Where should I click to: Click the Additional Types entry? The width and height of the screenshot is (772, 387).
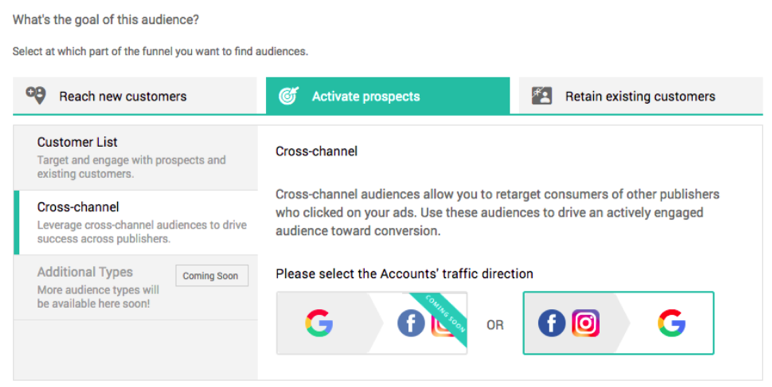point(136,288)
